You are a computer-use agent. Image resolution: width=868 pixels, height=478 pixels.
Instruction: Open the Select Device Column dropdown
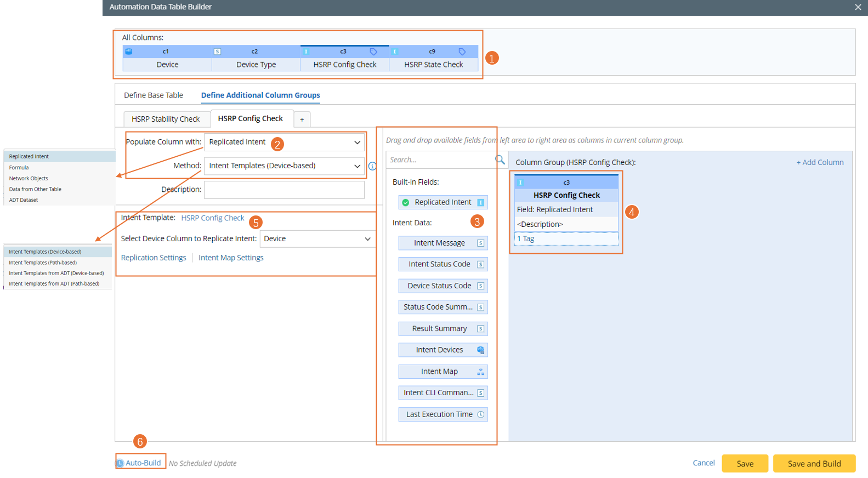coord(317,239)
